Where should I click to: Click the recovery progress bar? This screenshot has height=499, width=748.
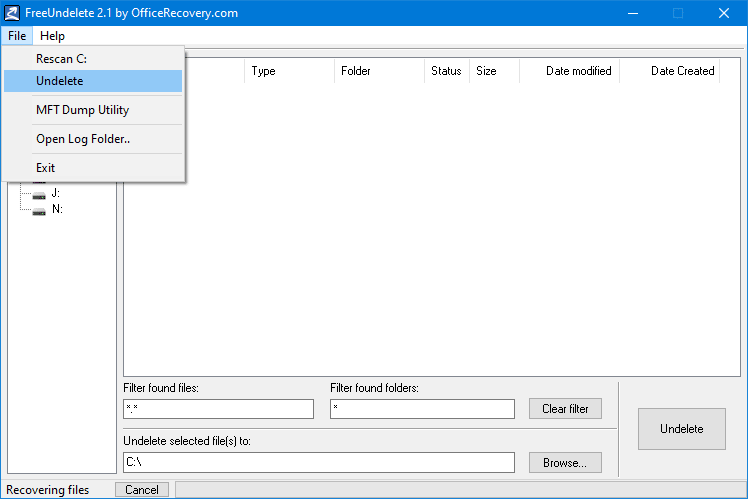coord(460,490)
